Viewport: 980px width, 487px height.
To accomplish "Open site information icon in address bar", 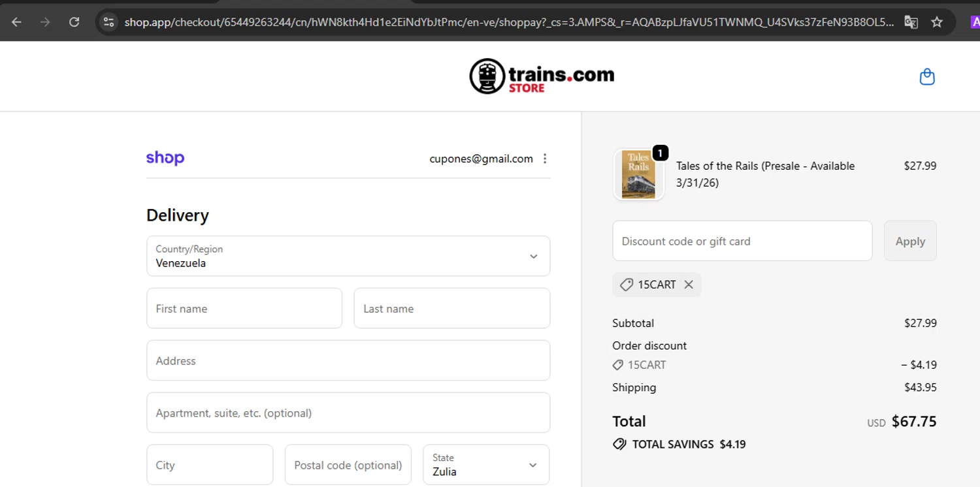I will pyautogui.click(x=109, y=22).
